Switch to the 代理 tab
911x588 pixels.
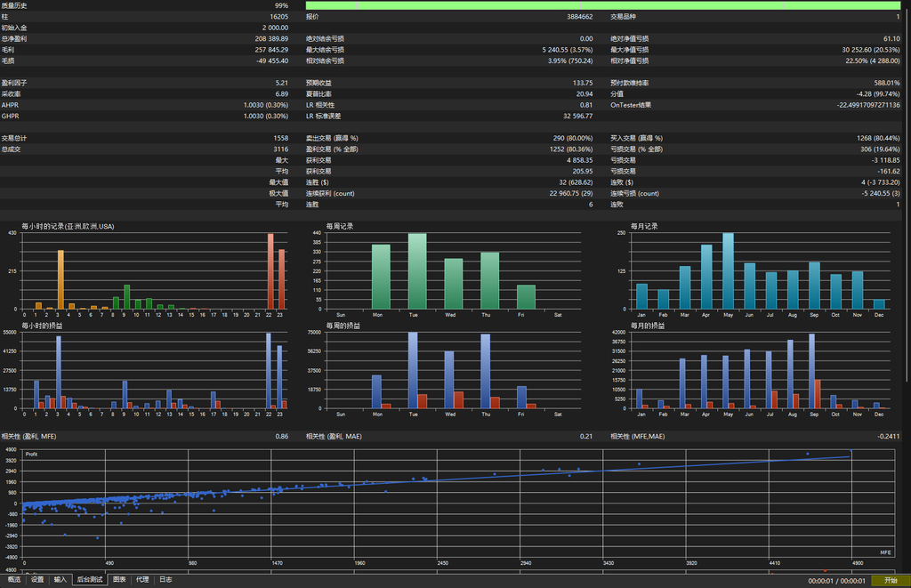pos(142,579)
